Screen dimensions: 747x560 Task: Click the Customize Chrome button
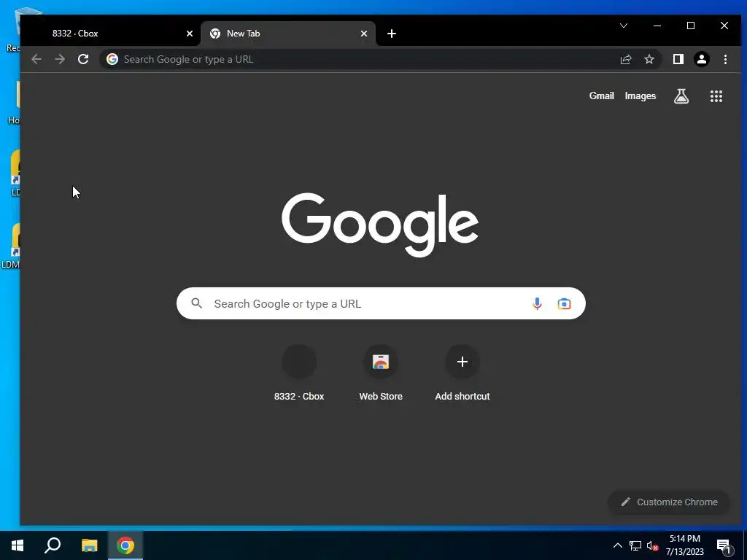coord(669,502)
